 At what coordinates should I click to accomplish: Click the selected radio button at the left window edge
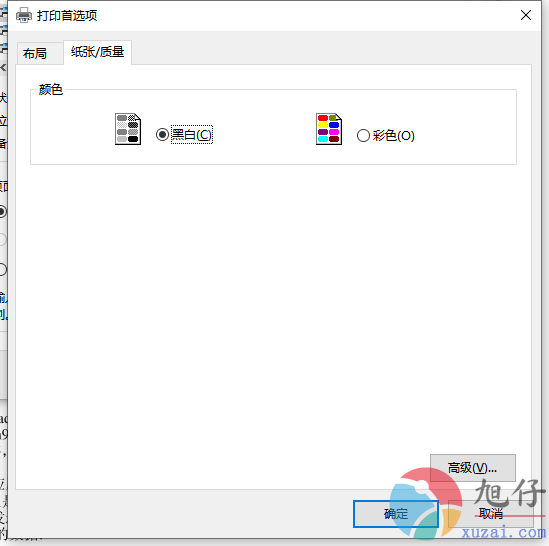click(x=2, y=212)
